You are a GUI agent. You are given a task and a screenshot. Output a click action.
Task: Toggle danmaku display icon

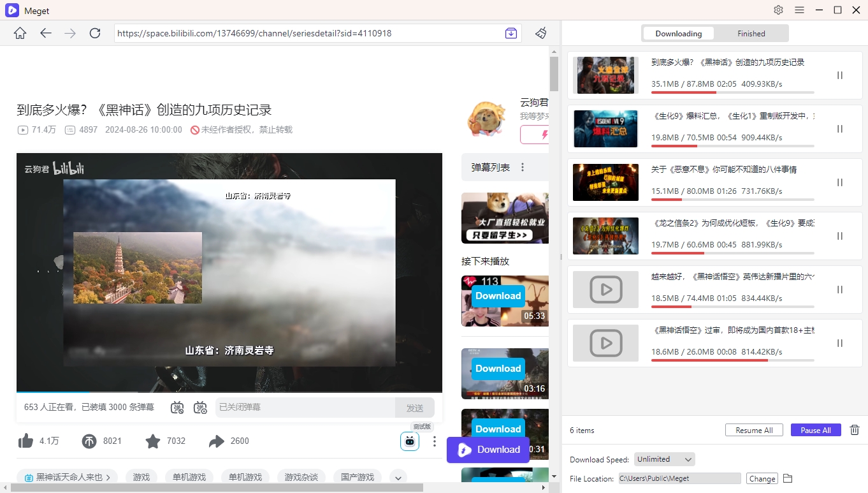[178, 407]
